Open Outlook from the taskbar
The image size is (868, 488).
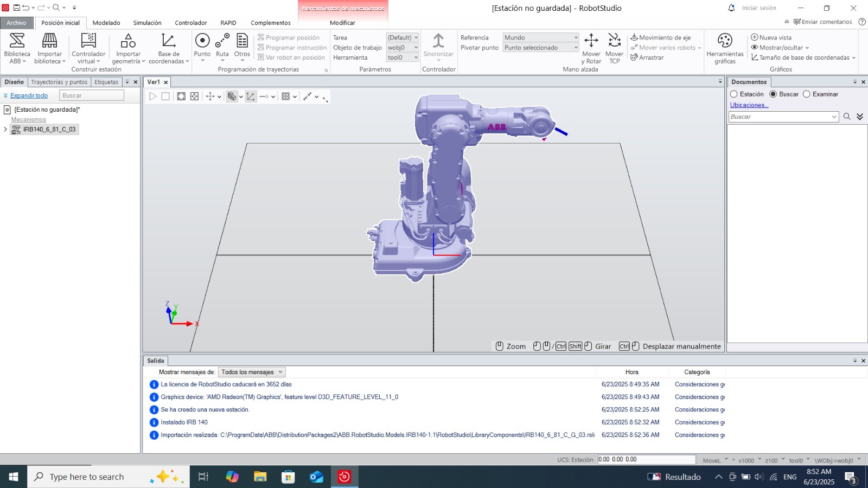[x=316, y=477]
